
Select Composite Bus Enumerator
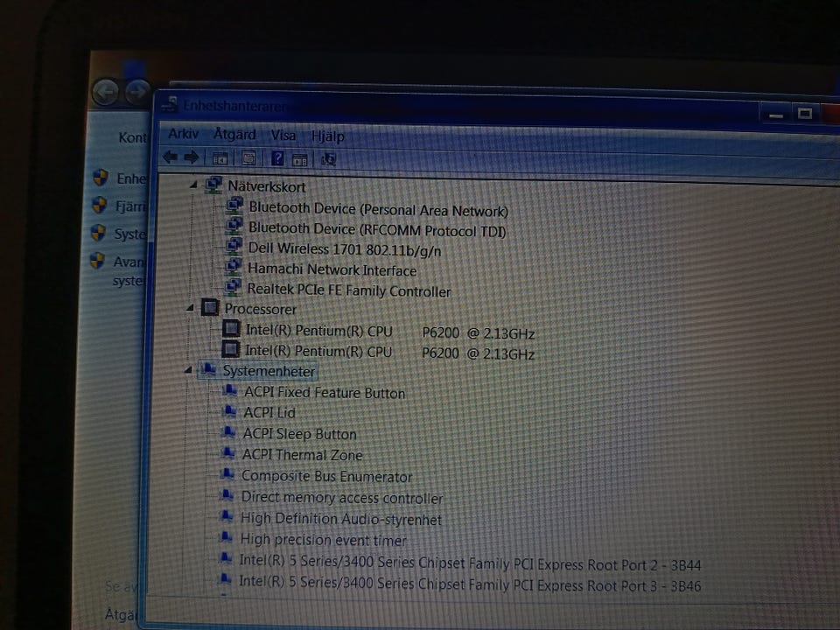326,476
